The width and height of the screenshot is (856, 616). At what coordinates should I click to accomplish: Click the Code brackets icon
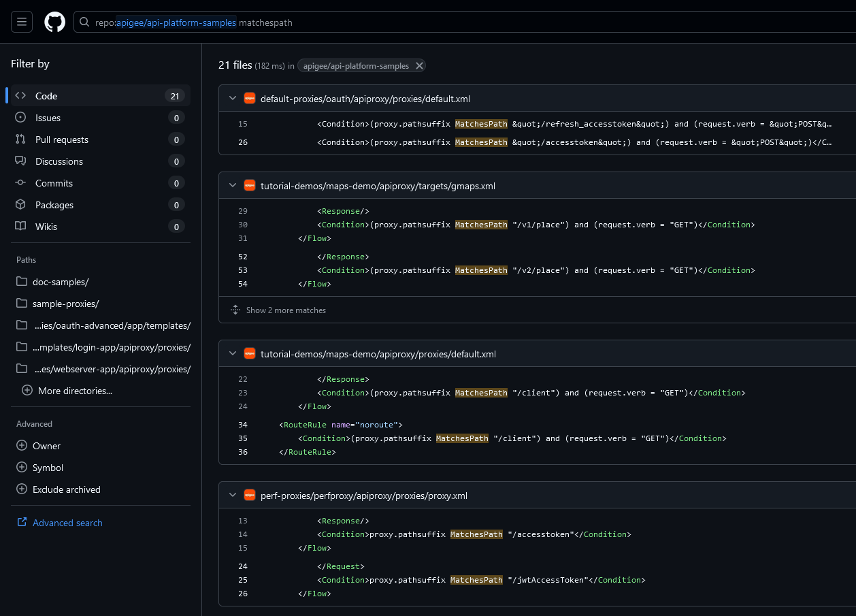(x=21, y=96)
